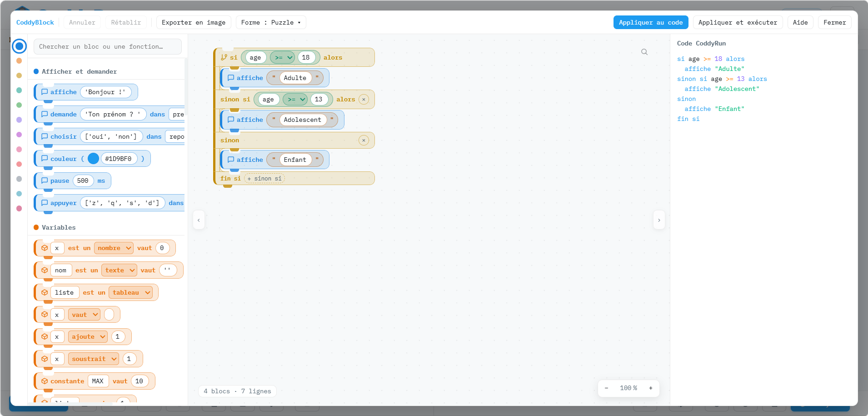This screenshot has height=416, width=868.
Task: Remove the 'sinon si' branch with its x
Action: (364, 100)
